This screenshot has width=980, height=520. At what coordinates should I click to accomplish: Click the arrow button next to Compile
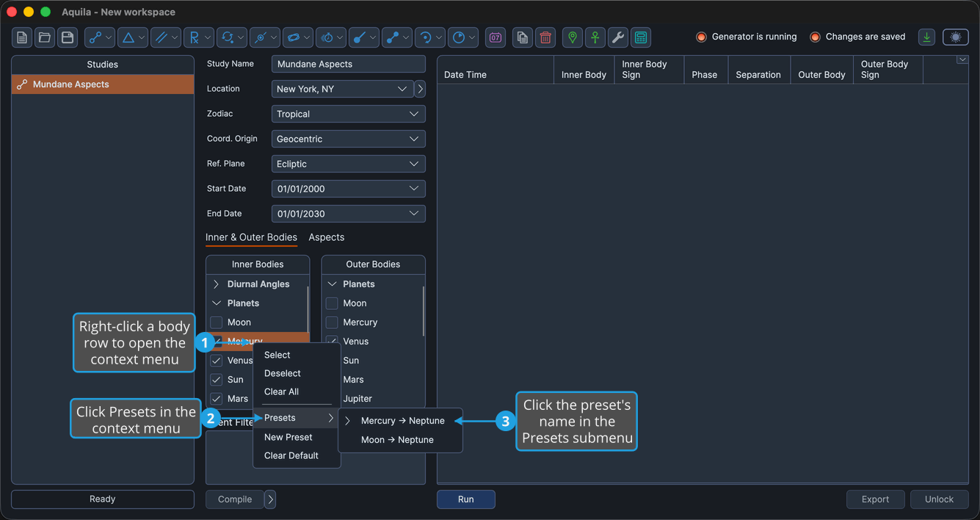tap(270, 499)
